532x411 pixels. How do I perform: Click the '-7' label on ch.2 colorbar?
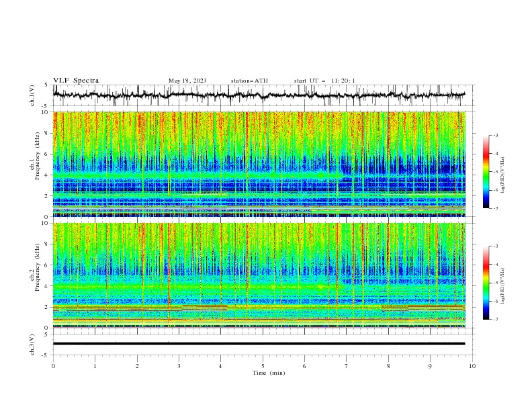click(x=495, y=320)
